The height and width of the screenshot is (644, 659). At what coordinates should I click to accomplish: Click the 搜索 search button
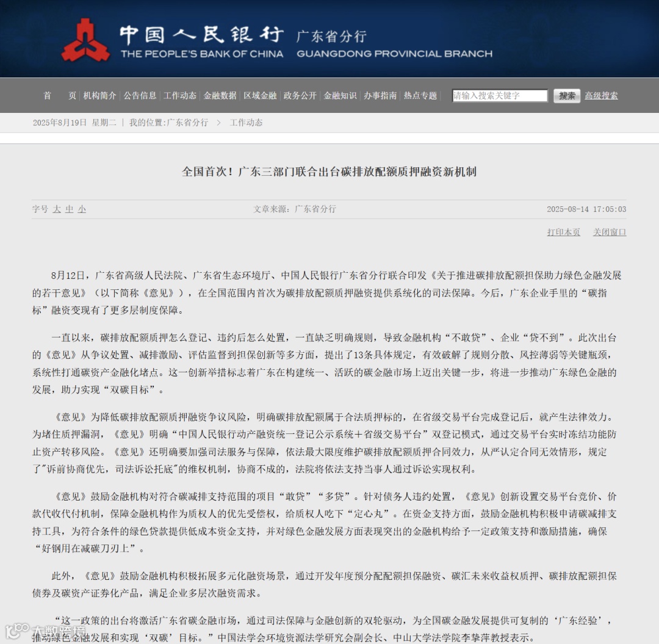(566, 95)
